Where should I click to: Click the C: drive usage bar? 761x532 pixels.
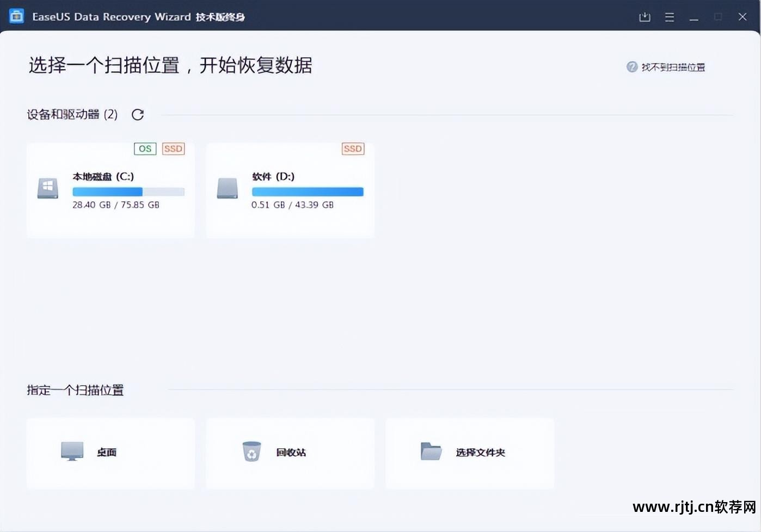pyautogui.click(x=128, y=191)
